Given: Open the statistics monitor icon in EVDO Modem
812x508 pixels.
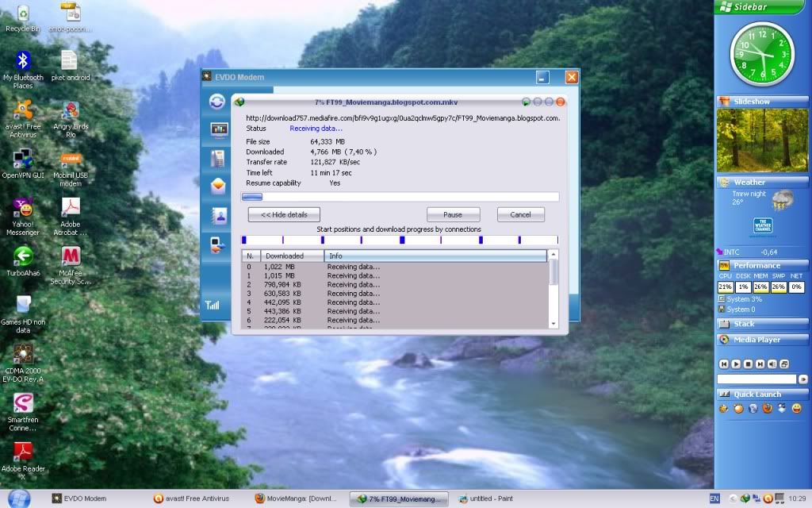Looking at the screenshot, I should (x=219, y=129).
